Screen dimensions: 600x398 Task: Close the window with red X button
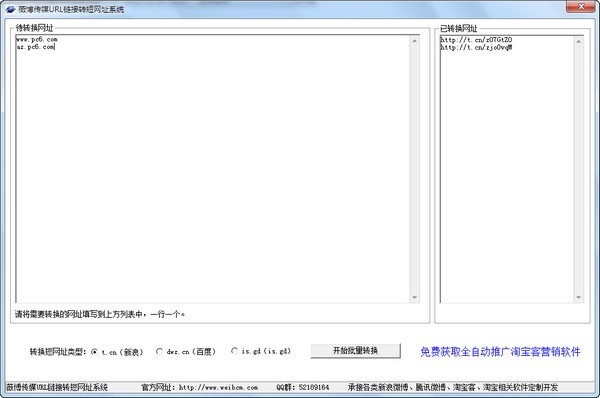coord(580,7)
